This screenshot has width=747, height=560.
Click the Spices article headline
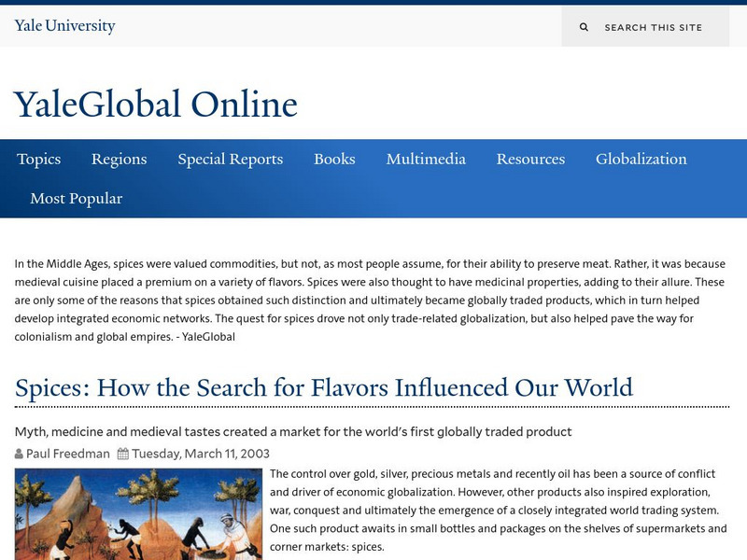click(324, 387)
